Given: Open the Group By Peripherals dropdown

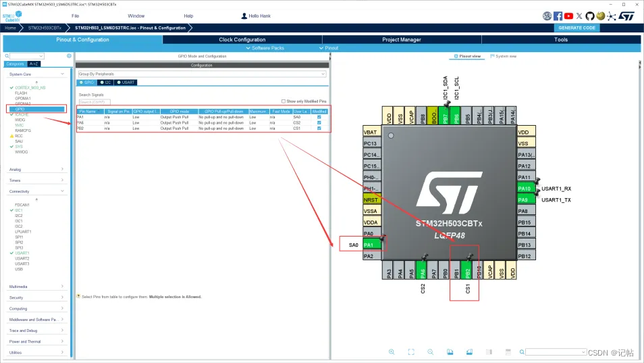Looking at the screenshot, I should (202, 74).
